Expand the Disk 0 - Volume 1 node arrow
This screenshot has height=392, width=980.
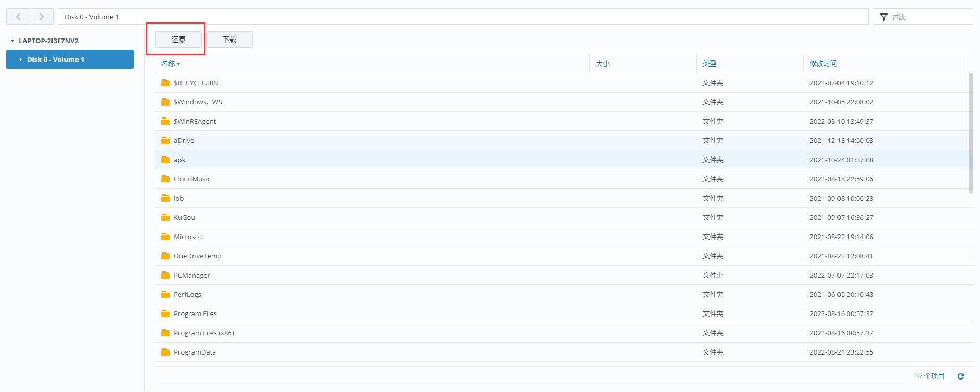point(21,59)
